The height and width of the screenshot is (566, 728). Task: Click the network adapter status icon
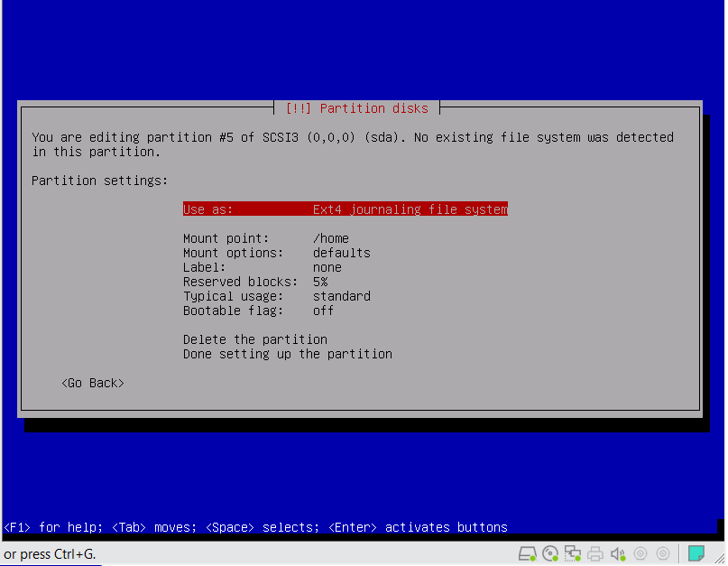point(573,553)
